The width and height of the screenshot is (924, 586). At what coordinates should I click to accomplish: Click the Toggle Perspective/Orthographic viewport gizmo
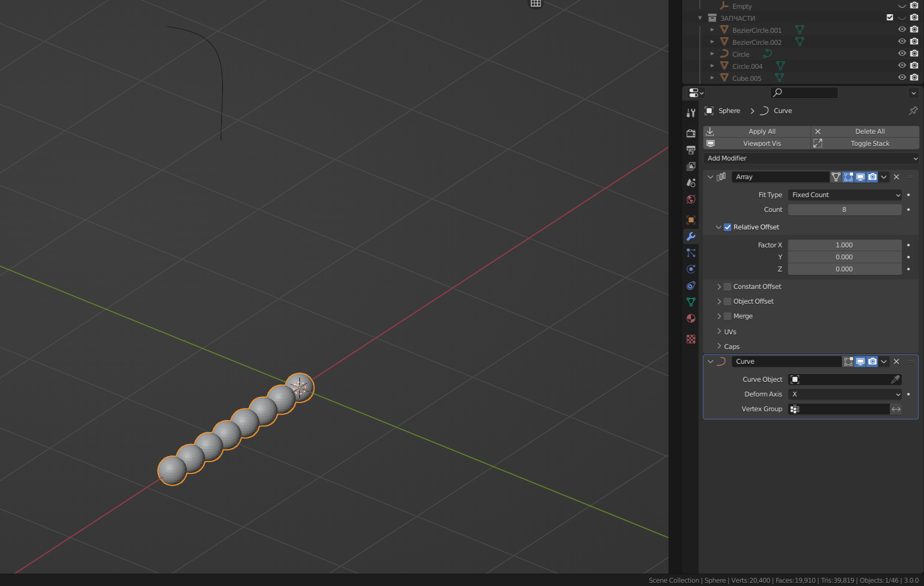coord(536,3)
